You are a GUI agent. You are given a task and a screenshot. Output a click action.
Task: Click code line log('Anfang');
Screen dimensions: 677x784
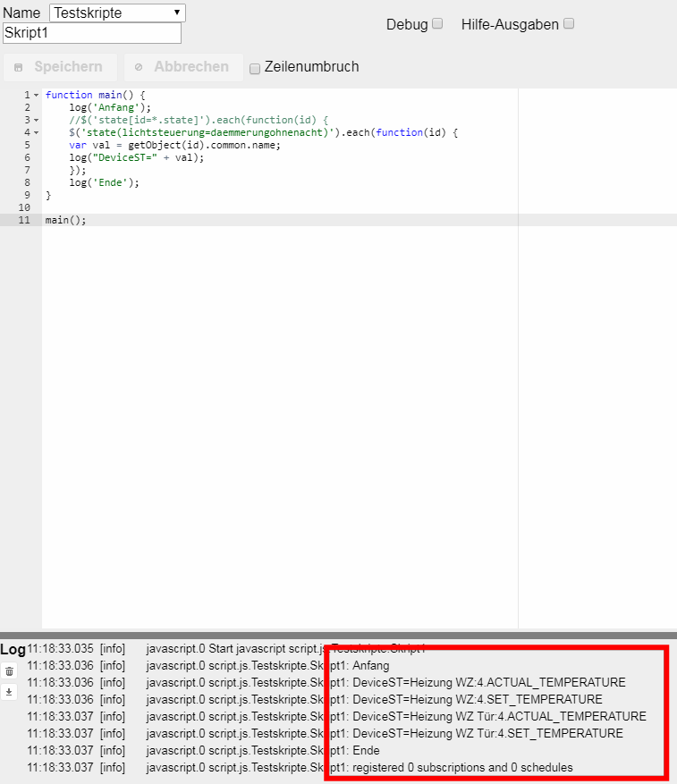pos(110,107)
